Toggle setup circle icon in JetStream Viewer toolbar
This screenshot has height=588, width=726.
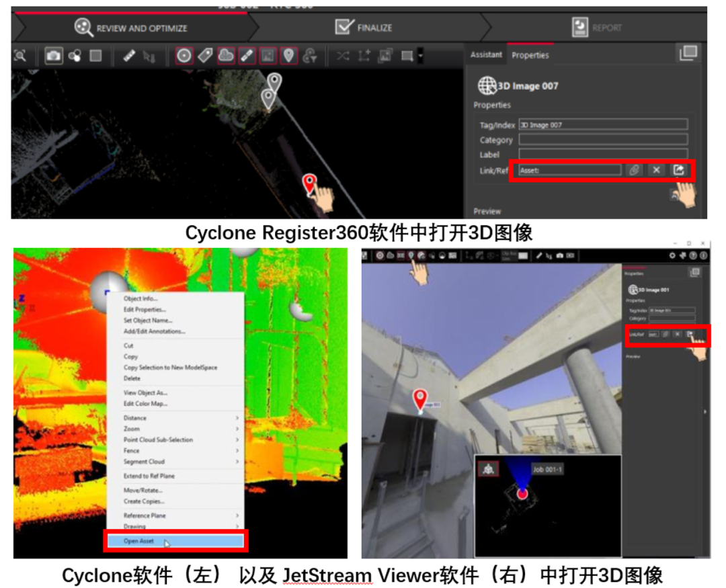[380, 255]
